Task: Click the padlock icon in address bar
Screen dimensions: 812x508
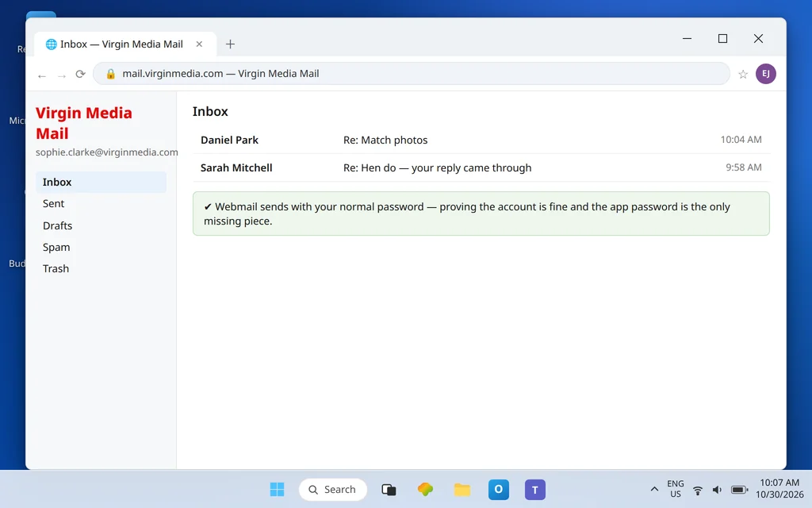Action: tap(110, 74)
